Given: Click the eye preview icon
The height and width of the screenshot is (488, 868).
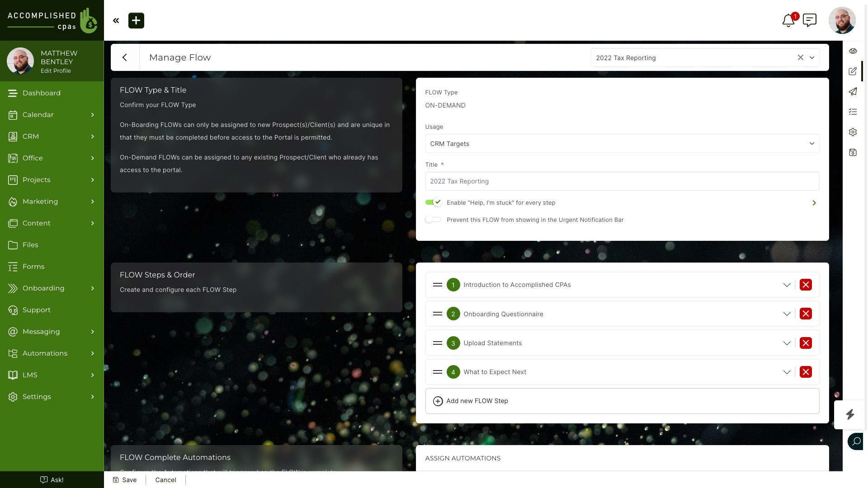Looking at the screenshot, I should 853,51.
